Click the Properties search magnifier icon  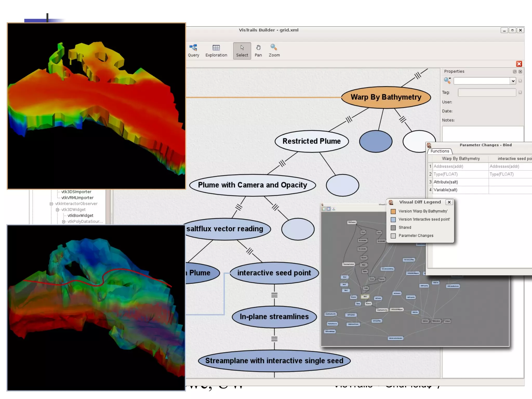coord(447,81)
